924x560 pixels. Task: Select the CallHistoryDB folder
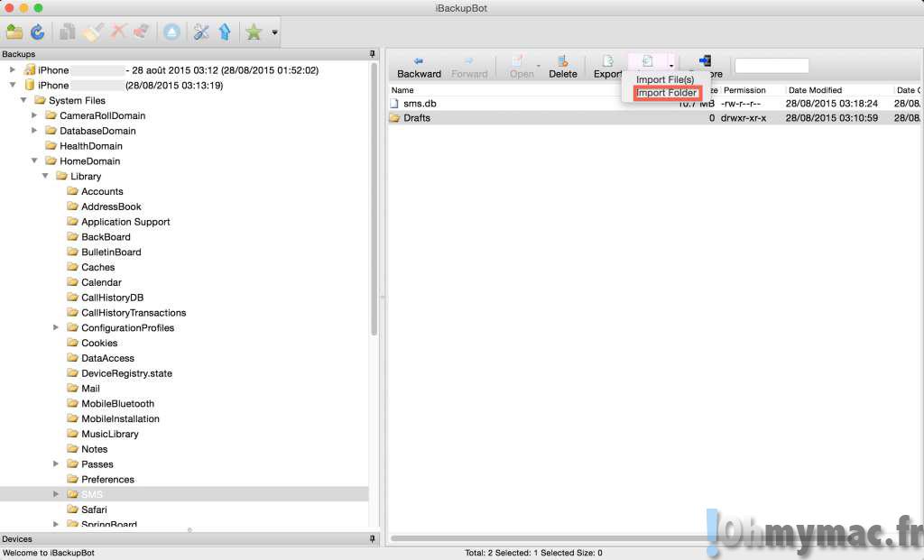pyautogui.click(x=113, y=298)
